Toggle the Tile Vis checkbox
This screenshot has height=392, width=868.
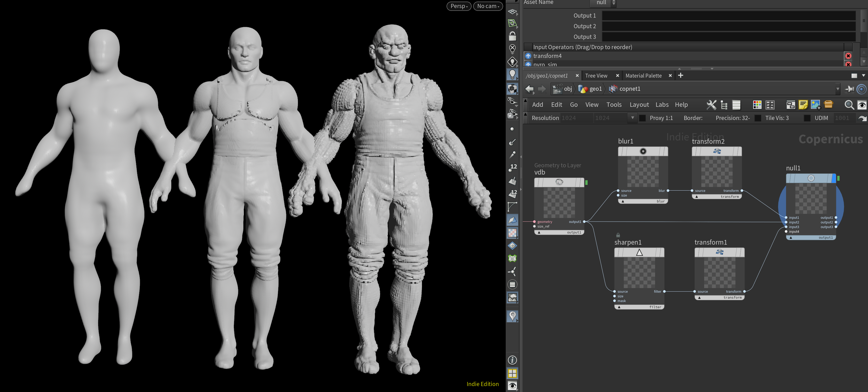pyautogui.click(x=758, y=118)
